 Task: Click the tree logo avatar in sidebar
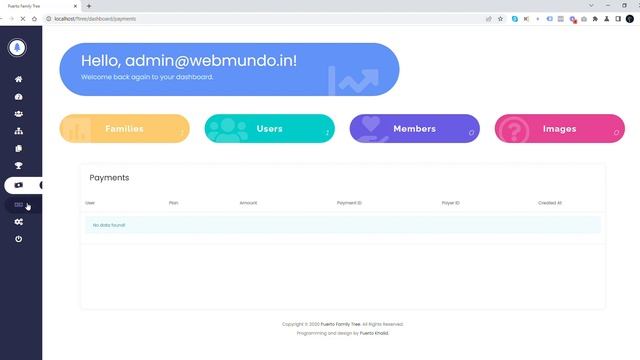[x=17, y=48]
